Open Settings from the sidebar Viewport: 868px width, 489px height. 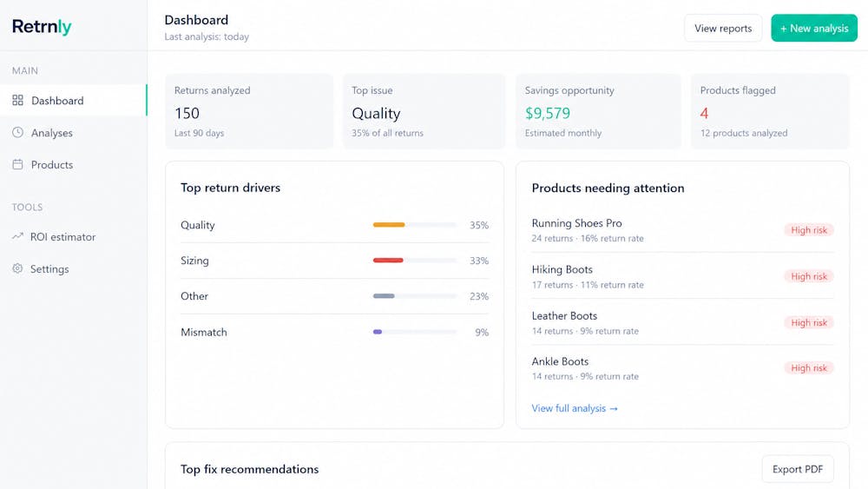pos(73,268)
